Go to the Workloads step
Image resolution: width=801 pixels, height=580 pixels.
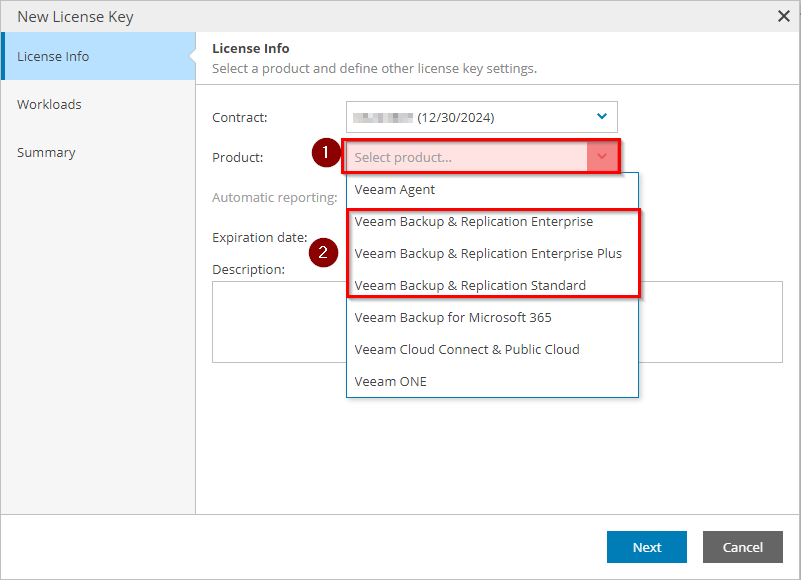(98, 104)
